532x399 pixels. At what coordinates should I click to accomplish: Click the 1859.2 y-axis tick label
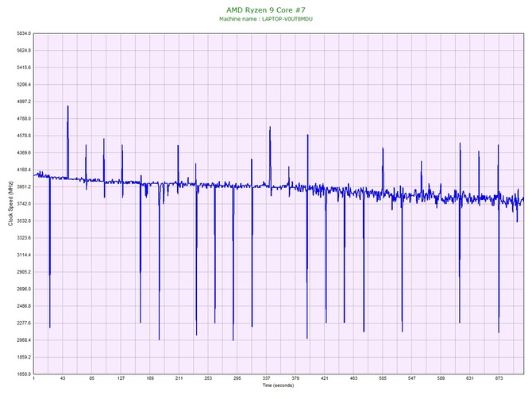coord(24,357)
